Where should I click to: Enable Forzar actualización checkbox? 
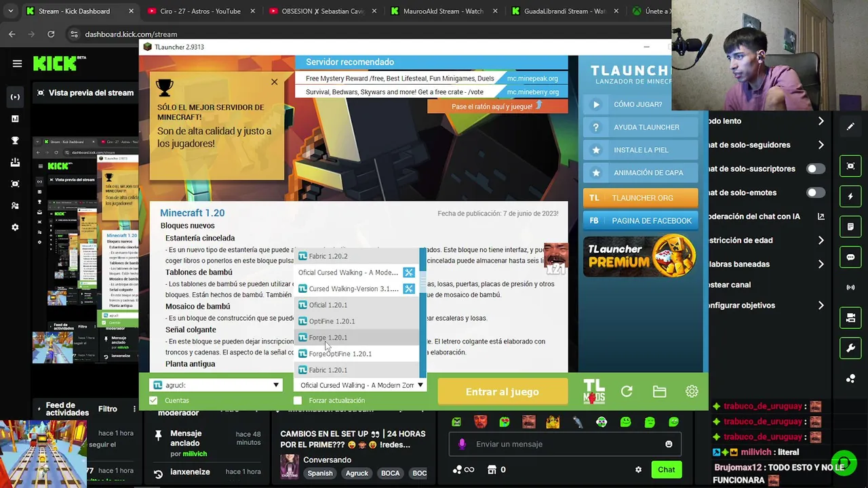[x=297, y=401]
